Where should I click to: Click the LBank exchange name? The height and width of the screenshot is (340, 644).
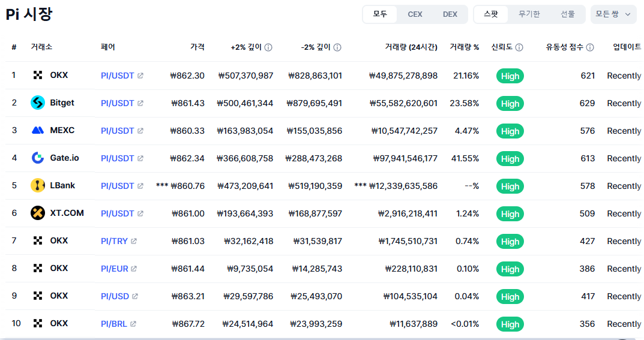[x=62, y=185]
